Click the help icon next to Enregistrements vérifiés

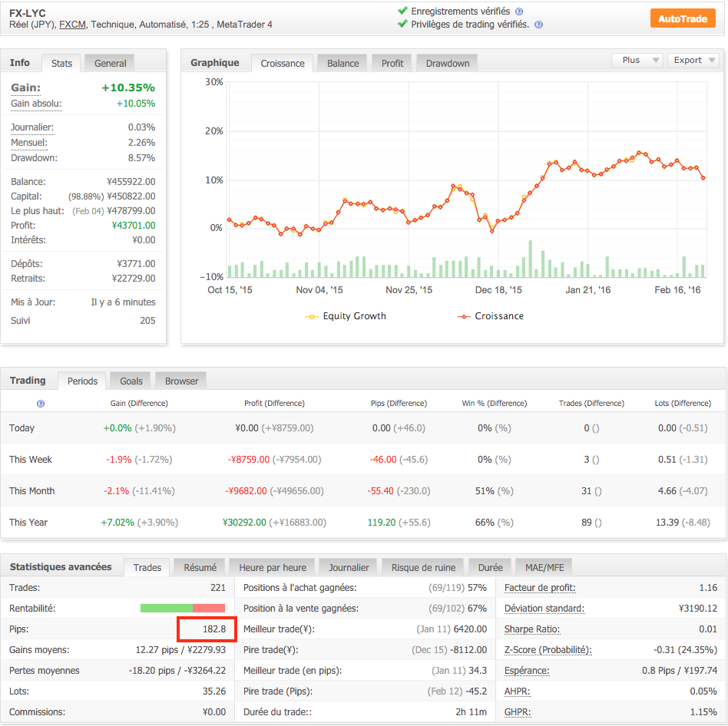coord(519,12)
